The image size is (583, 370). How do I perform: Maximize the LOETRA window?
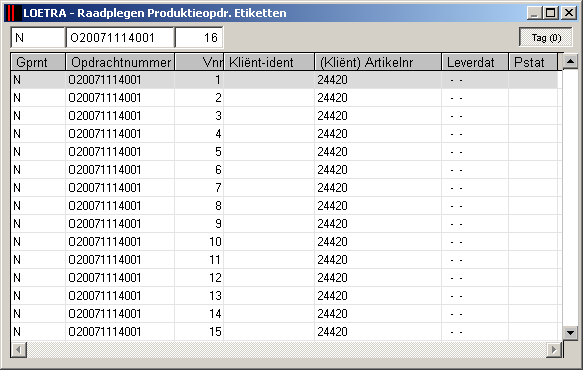(551, 13)
